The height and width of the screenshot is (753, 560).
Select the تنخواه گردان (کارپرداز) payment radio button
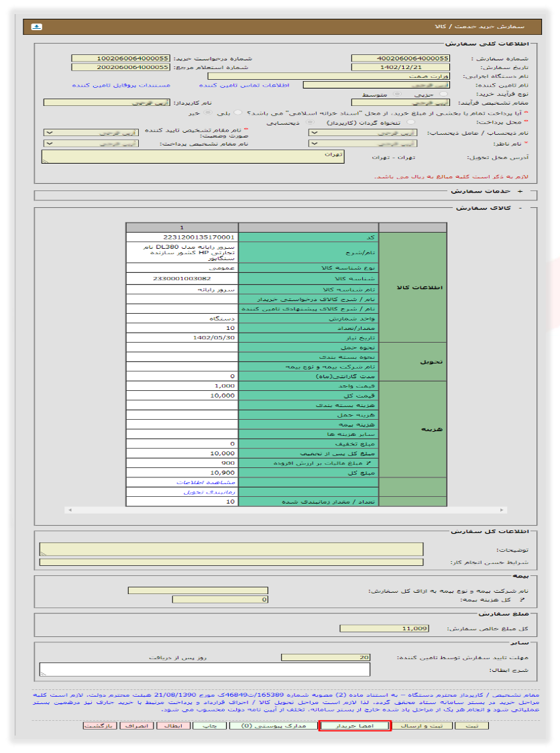pos(410,123)
